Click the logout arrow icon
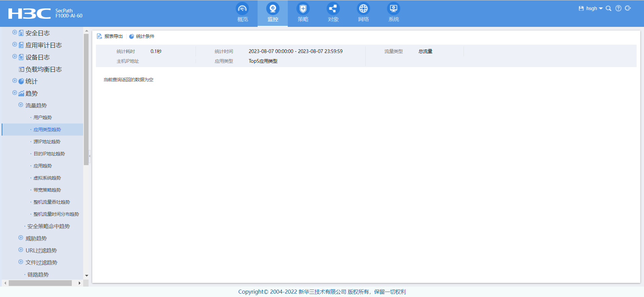644x297 pixels. 628,8
